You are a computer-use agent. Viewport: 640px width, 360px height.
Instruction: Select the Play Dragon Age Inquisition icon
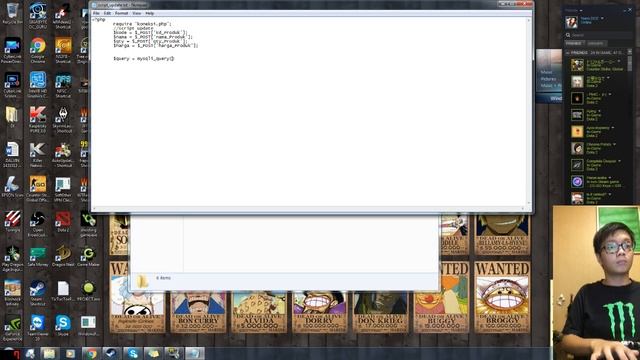12,258
